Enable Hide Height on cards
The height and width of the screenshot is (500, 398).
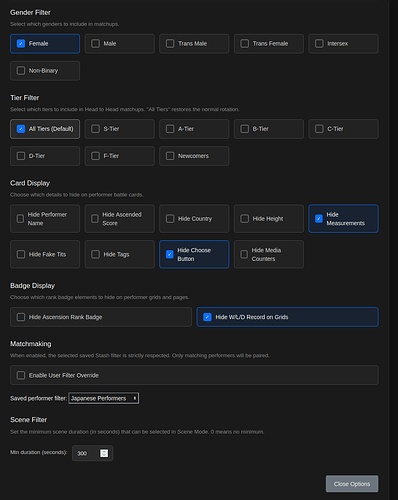[245, 219]
